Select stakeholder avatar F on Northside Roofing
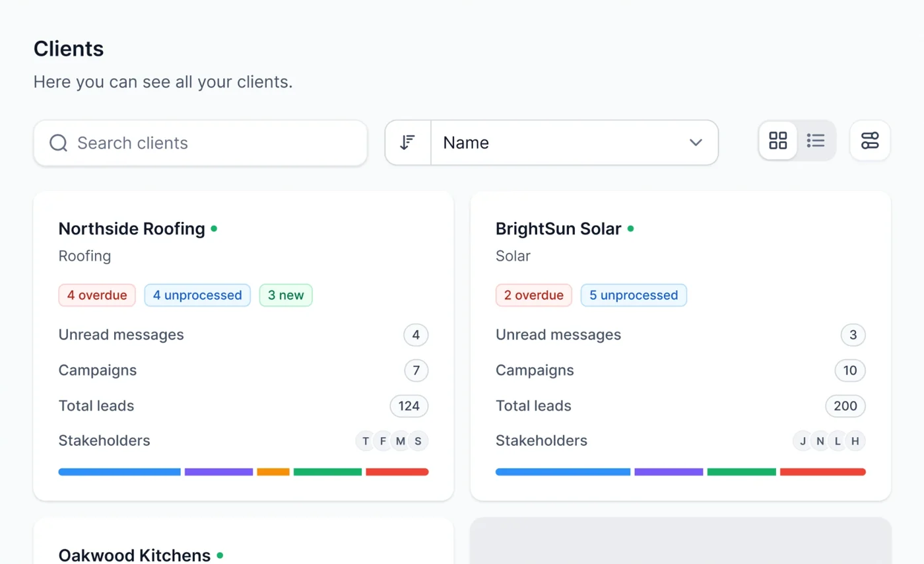Viewport: 924px width, 564px height. (383, 441)
